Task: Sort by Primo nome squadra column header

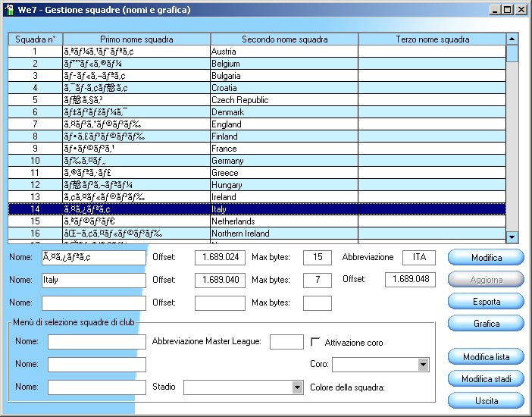Action: pyautogui.click(x=136, y=39)
